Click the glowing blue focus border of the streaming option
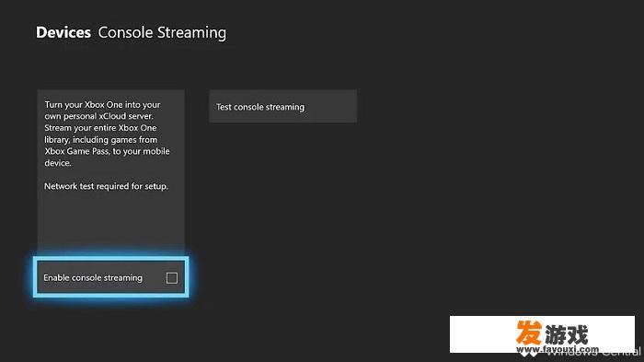The width and height of the screenshot is (644, 362). [111, 258]
